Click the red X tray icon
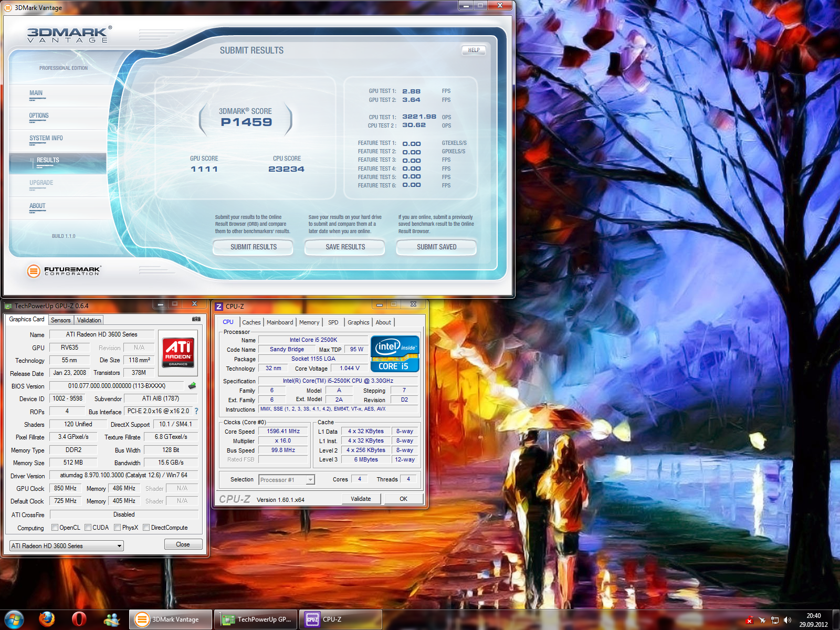Viewport: 840px width, 630px height. click(749, 620)
